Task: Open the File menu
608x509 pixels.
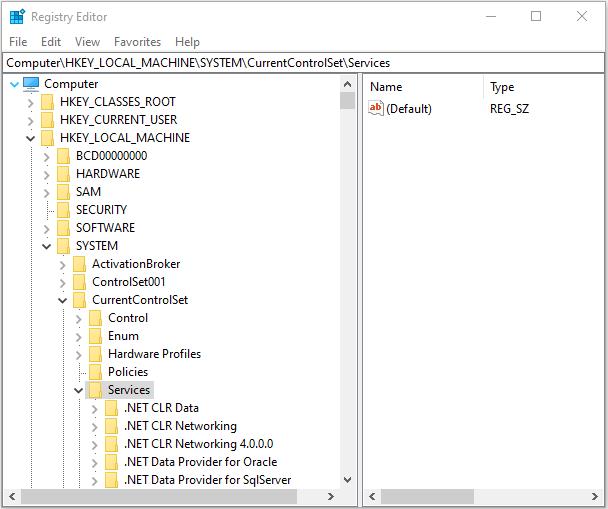Action: coord(18,41)
